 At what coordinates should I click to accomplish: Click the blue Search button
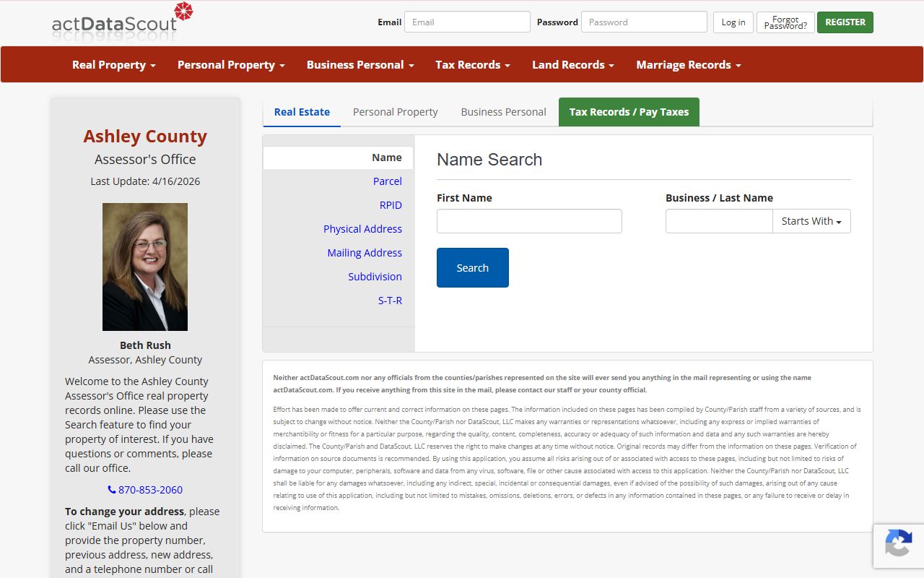pos(473,267)
